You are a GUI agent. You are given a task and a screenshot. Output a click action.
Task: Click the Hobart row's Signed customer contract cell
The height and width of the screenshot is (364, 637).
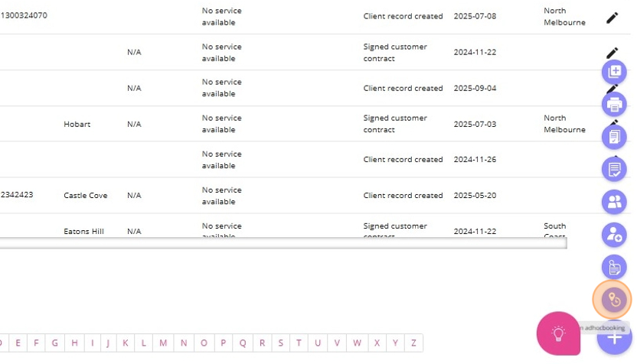[395, 124]
